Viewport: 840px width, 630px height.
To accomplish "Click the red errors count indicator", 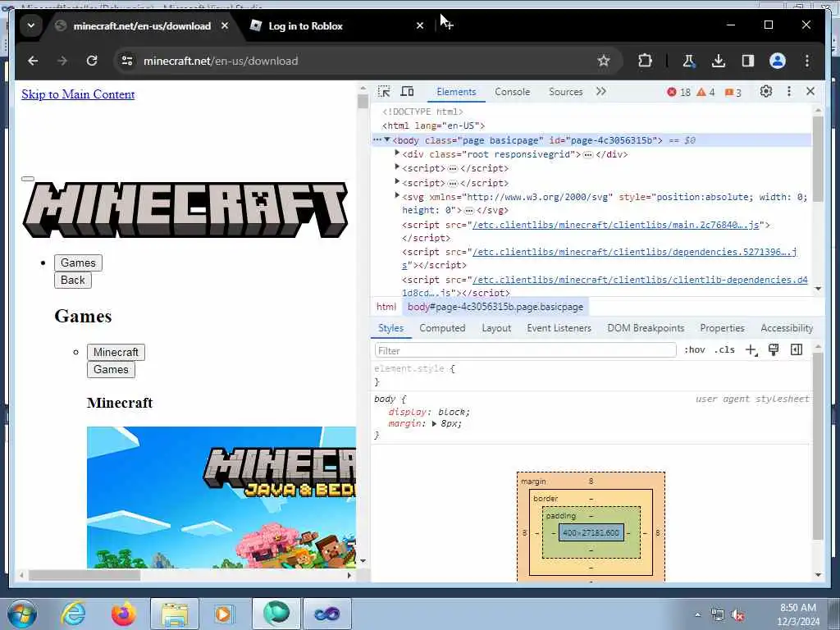I will point(678,92).
